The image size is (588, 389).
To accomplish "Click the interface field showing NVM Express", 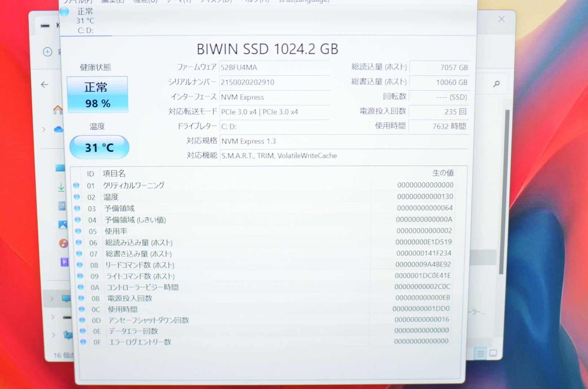I will click(x=274, y=97).
